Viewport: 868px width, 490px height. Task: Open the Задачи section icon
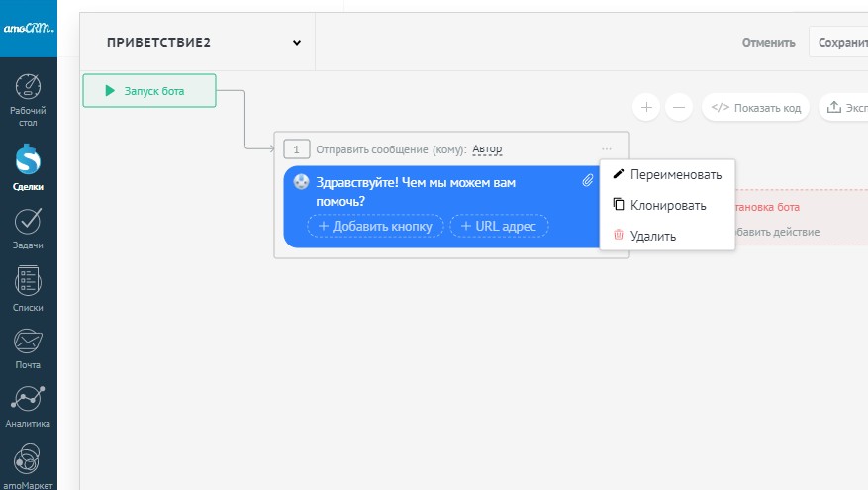(x=28, y=220)
